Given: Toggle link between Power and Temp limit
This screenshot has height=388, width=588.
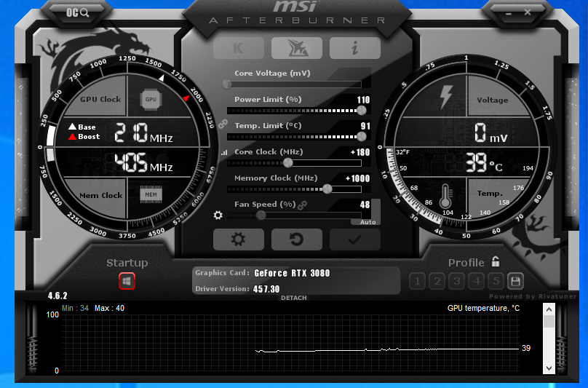Looking at the screenshot, I should (x=223, y=124).
